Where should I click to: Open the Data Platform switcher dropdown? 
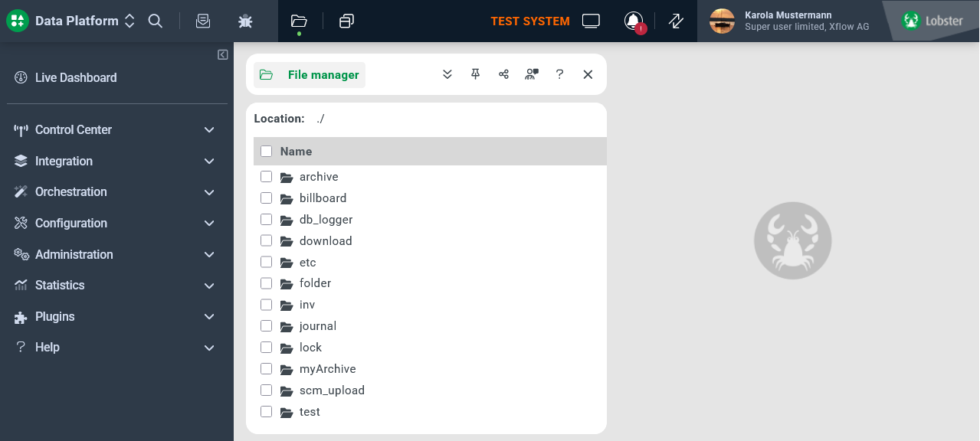[x=129, y=21]
